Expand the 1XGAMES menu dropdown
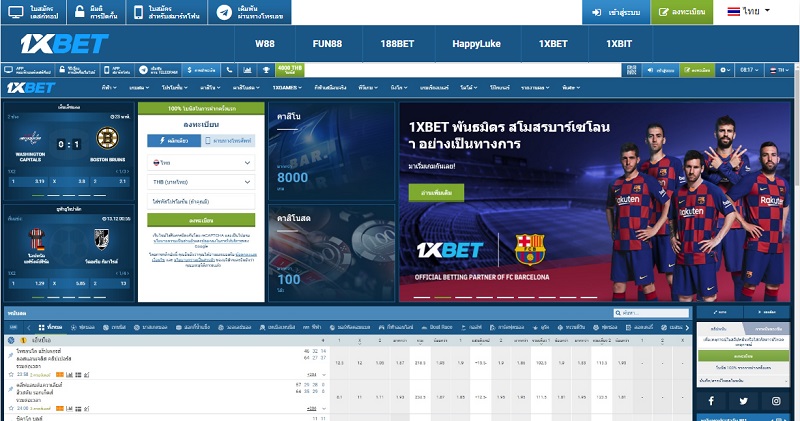Screen dimensions: 800x421 287,88
